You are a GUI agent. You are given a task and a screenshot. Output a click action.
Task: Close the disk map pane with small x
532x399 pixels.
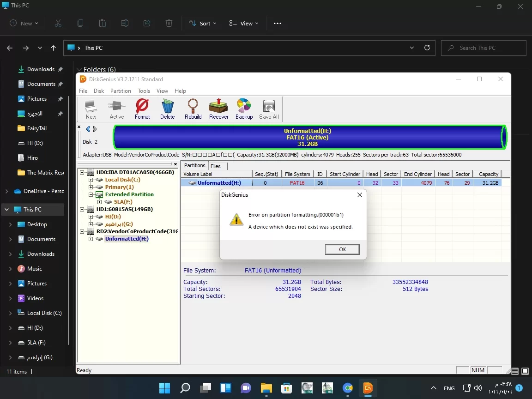coord(79,127)
